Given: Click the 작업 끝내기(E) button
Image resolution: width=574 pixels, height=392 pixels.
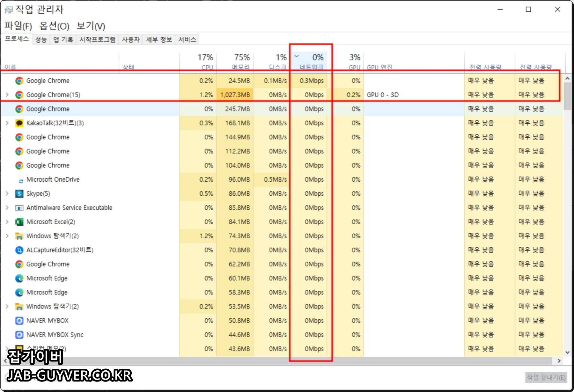Looking at the screenshot, I should point(546,377).
